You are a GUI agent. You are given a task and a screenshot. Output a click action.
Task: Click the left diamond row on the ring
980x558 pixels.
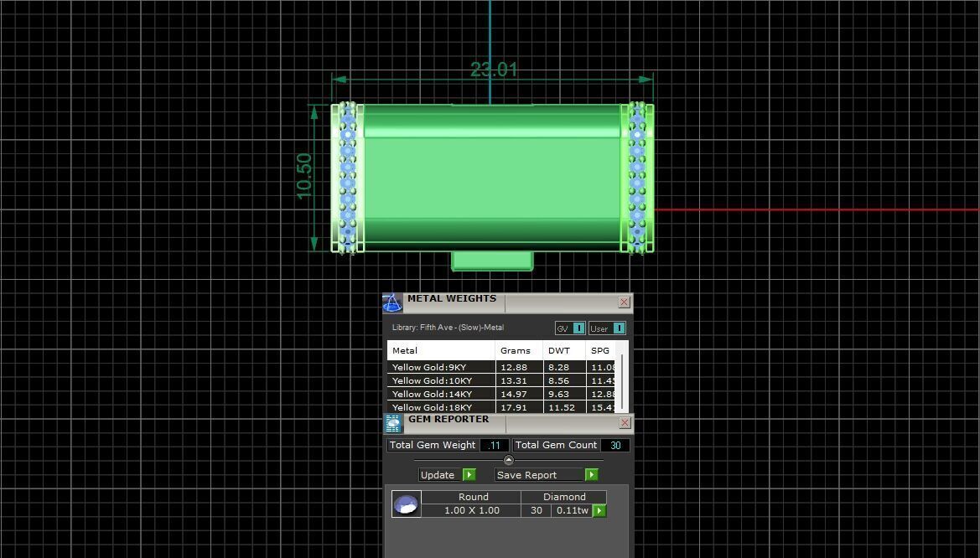click(x=348, y=178)
